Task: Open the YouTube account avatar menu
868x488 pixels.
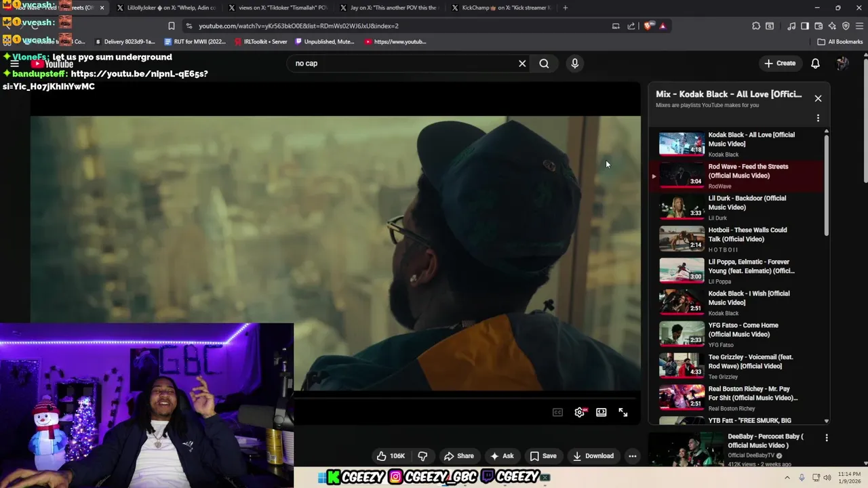Action: (x=842, y=63)
